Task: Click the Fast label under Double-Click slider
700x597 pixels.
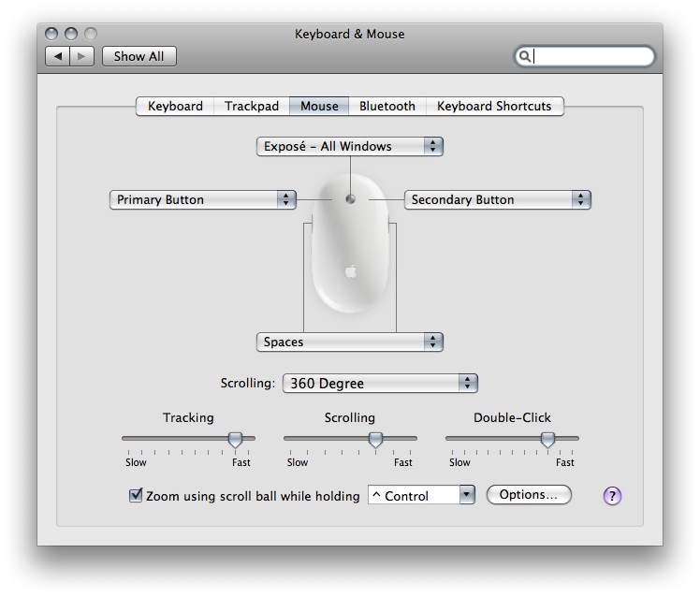Action: coord(564,462)
